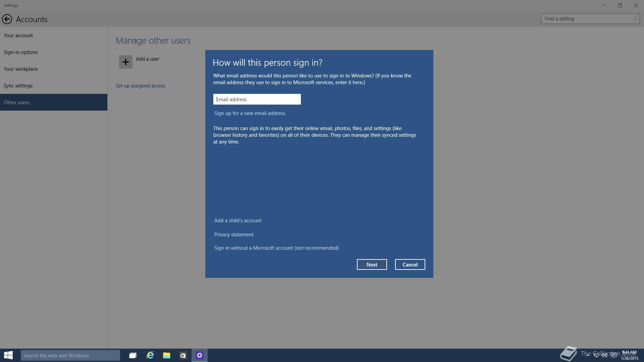Image resolution: width=644 pixels, height=362 pixels.
Task: Open the Privacy statement link
Action: (x=234, y=235)
